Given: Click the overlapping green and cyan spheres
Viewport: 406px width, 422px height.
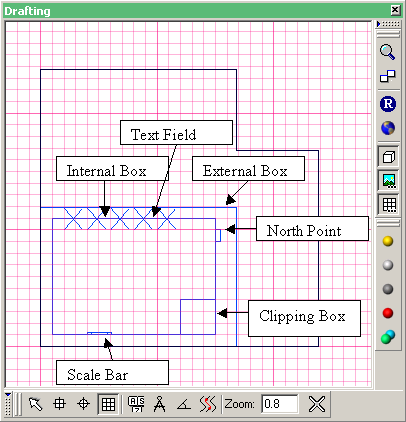Looking at the screenshot, I should pyautogui.click(x=388, y=337).
